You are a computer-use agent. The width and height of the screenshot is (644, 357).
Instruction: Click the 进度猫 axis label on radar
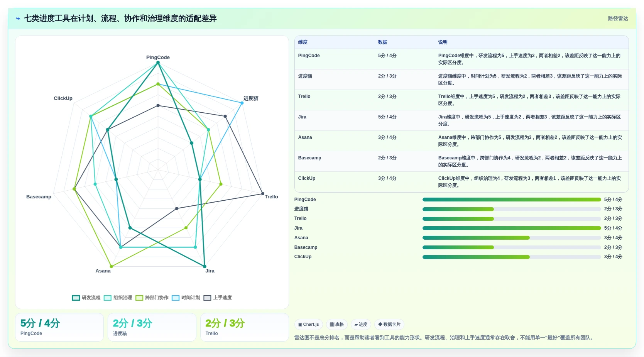(251, 98)
